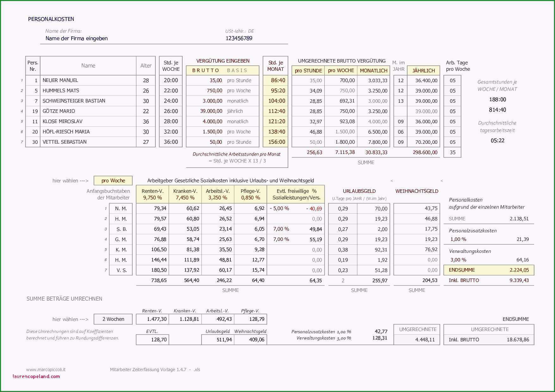The height and width of the screenshot is (392, 555).
Task: Click initials cell 'K. M.'
Action: [121, 250]
